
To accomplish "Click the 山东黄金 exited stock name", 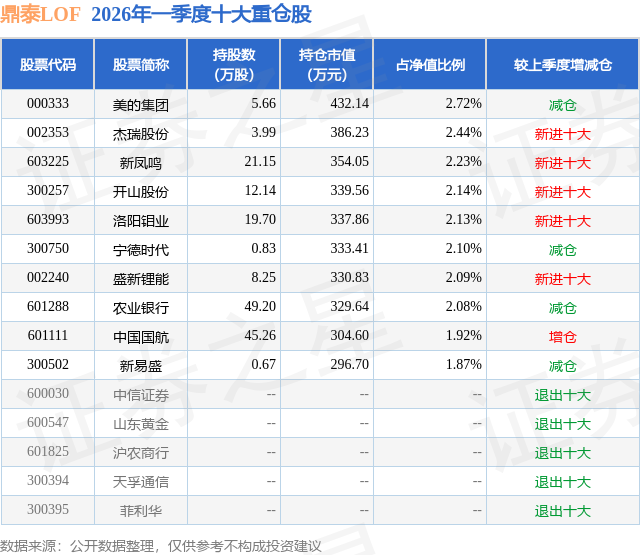I will coord(141,424).
